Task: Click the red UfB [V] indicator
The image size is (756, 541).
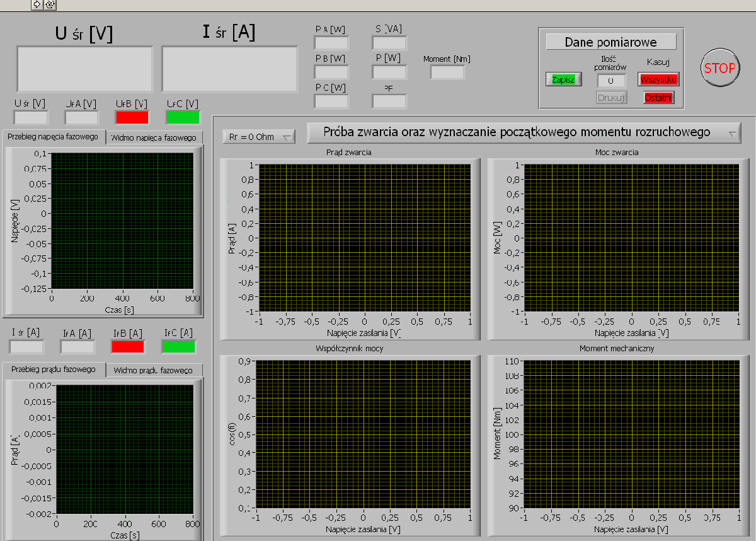Action: coord(132,117)
